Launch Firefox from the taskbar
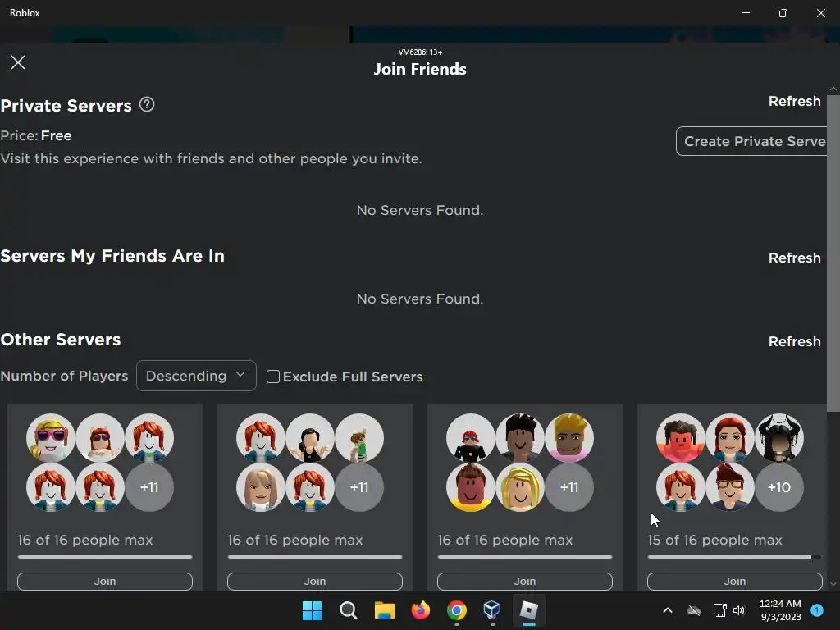The width and height of the screenshot is (840, 630). point(421,610)
